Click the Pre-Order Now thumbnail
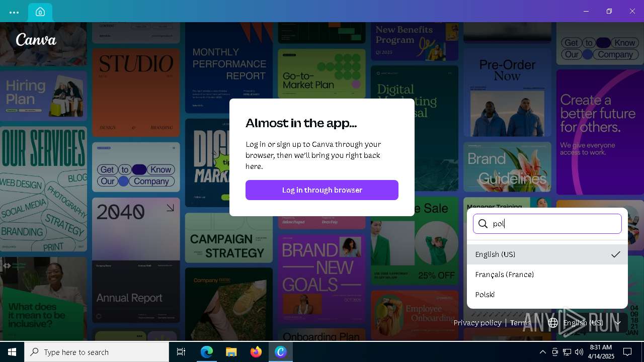This screenshot has width=644, height=362. point(507,93)
